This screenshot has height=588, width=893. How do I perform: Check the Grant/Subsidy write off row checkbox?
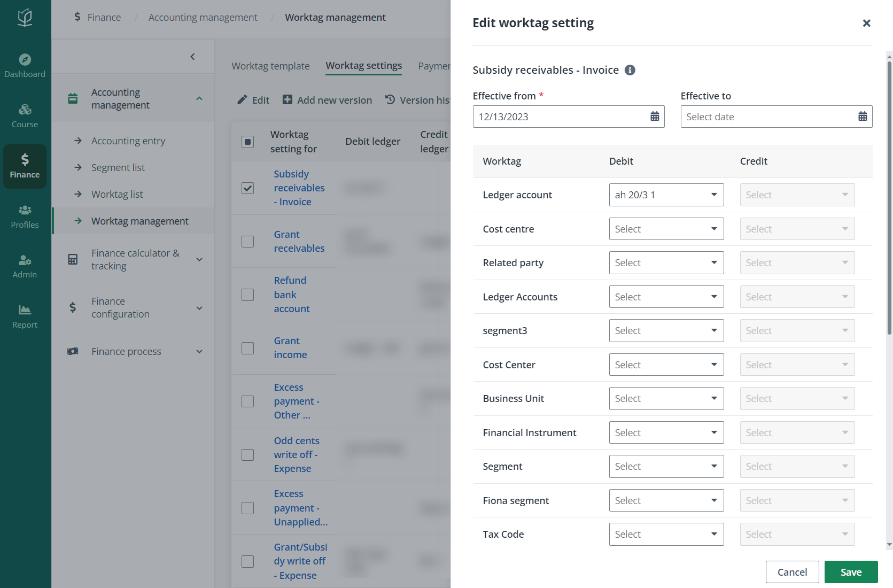click(x=248, y=561)
